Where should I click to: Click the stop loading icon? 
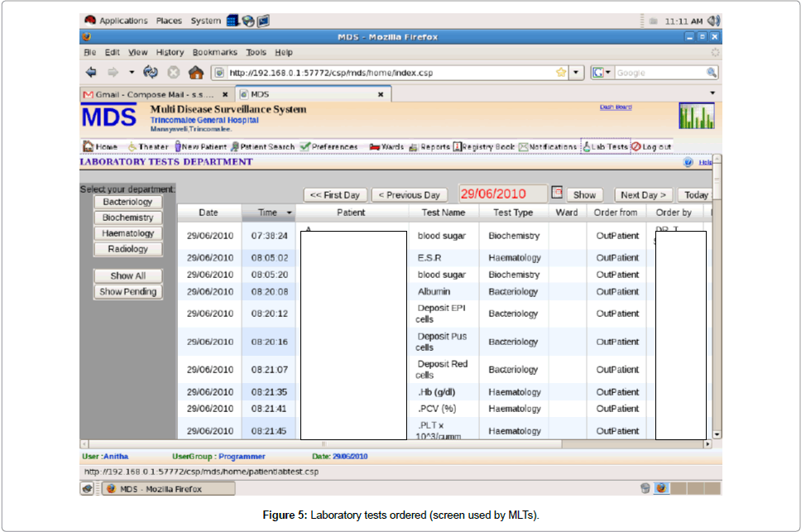[x=174, y=73]
